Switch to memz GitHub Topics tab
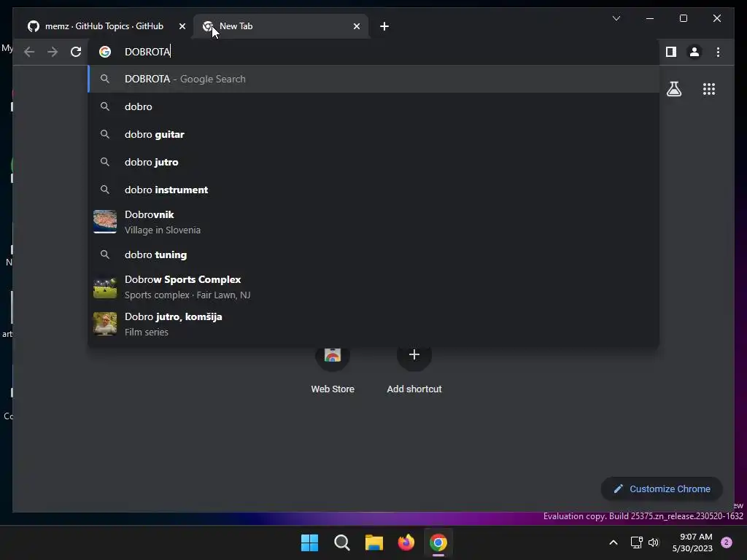This screenshot has width=747, height=560. click(104, 26)
